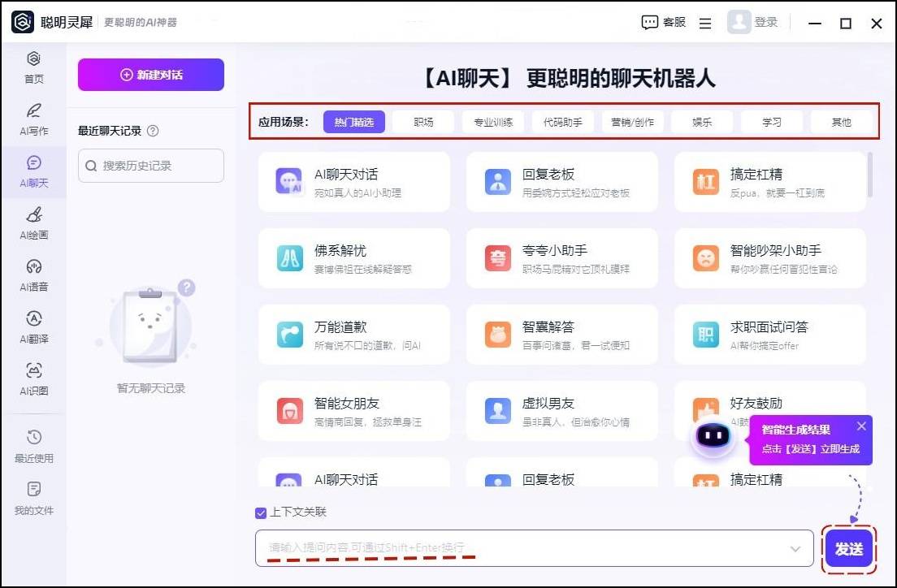Open AI写作 in the left sidebar
This screenshot has height=588, width=897.
pyautogui.click(x=33, y=118)
